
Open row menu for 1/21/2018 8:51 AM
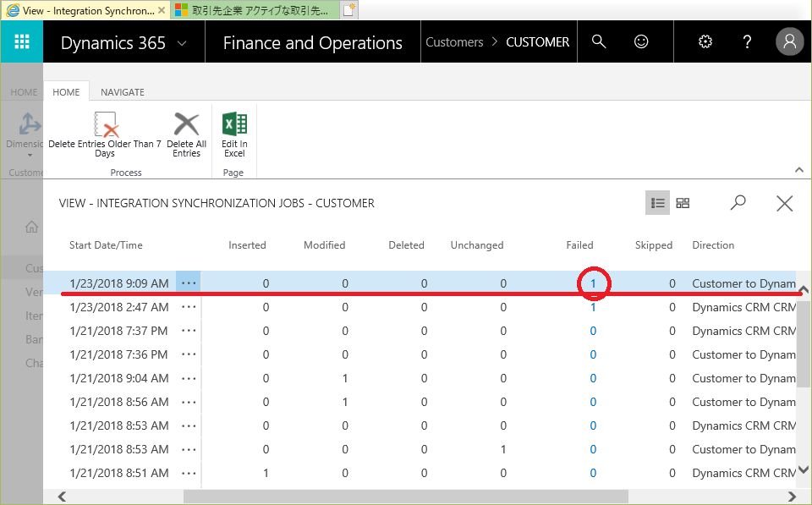189,473
